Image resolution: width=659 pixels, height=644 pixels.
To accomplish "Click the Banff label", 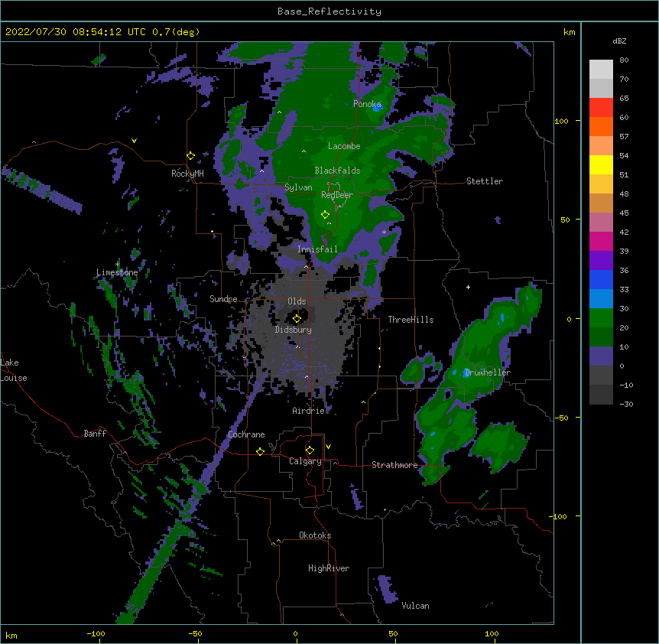I will [x=95, y=434].
